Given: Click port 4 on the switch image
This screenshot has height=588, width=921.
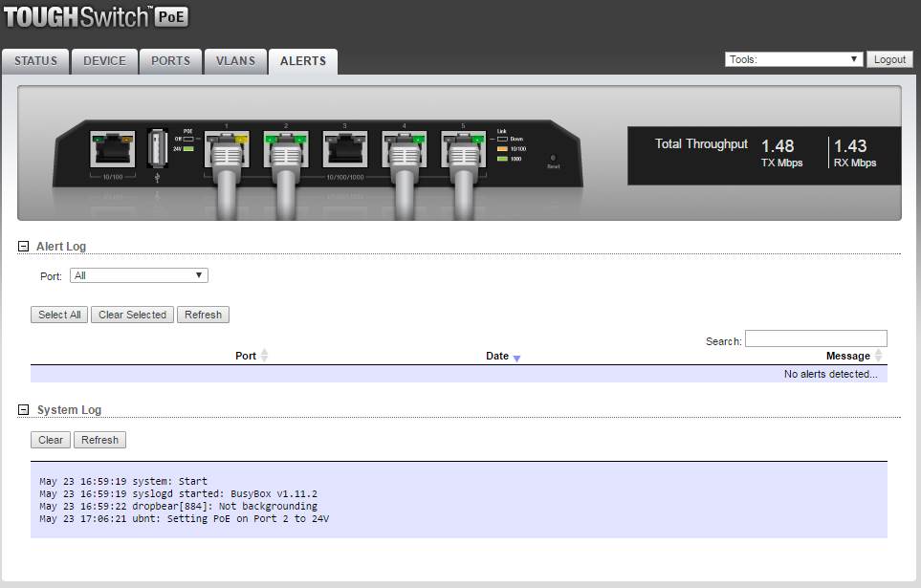Looking at the screenshot, I should 404,149.
